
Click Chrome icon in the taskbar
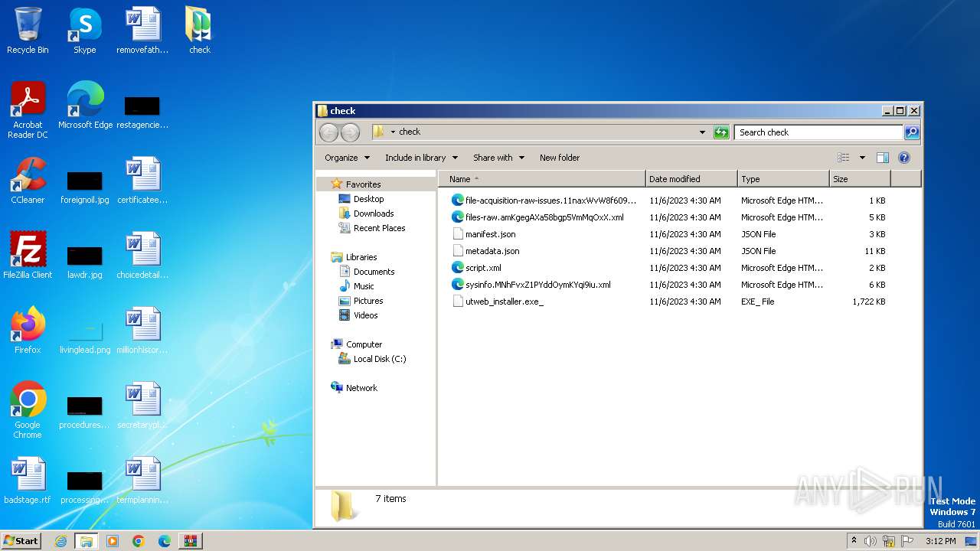tap(139, 541)
